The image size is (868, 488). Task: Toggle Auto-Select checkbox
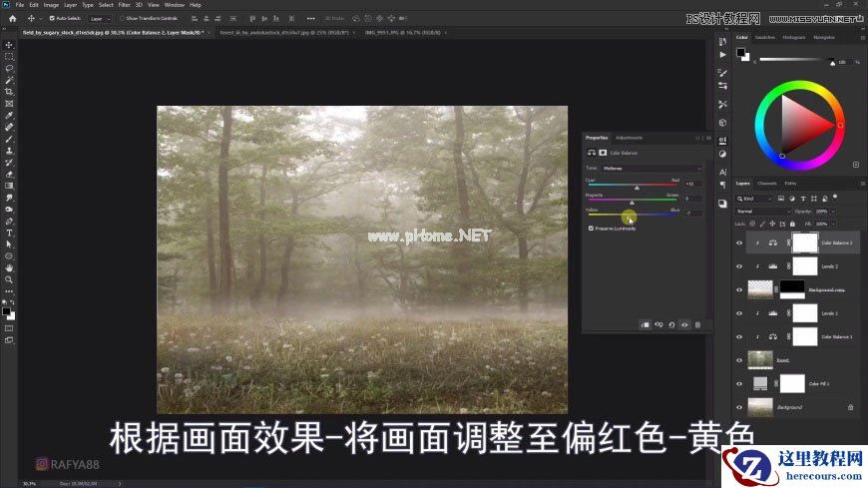point(52,18)
